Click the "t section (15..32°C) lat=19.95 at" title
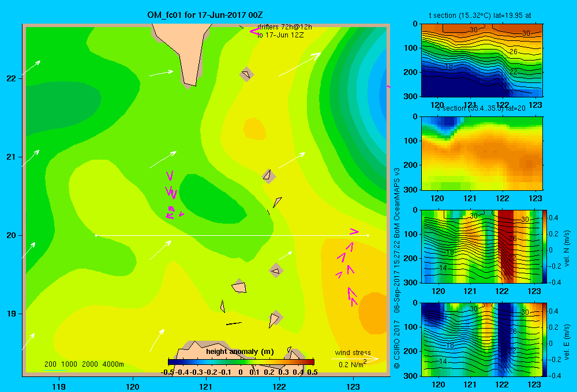 coord(480,16)
